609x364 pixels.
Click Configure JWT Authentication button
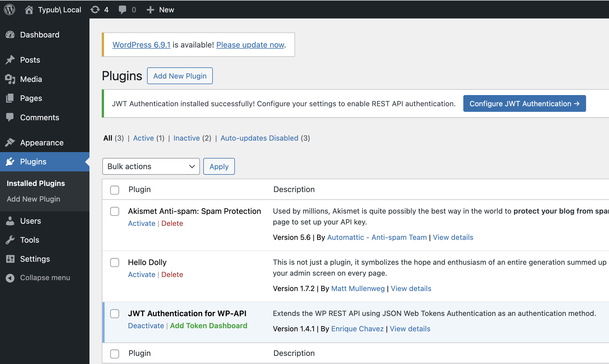pos(524,103)
